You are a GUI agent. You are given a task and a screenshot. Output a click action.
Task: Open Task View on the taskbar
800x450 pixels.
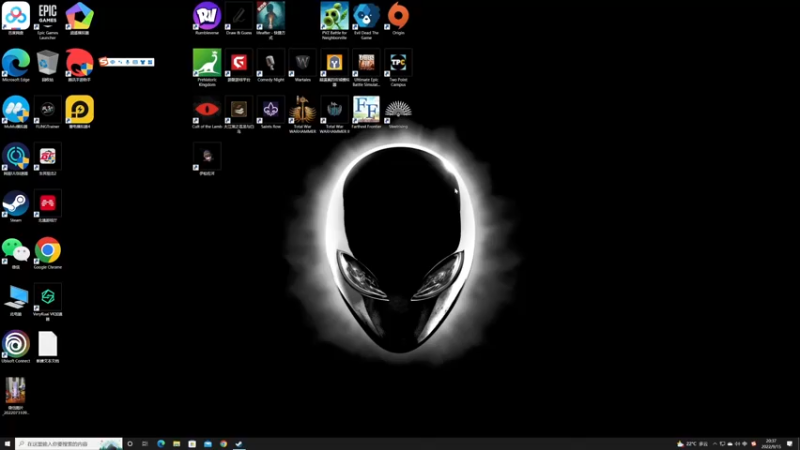pyautogui.click(x=145, y=444)
